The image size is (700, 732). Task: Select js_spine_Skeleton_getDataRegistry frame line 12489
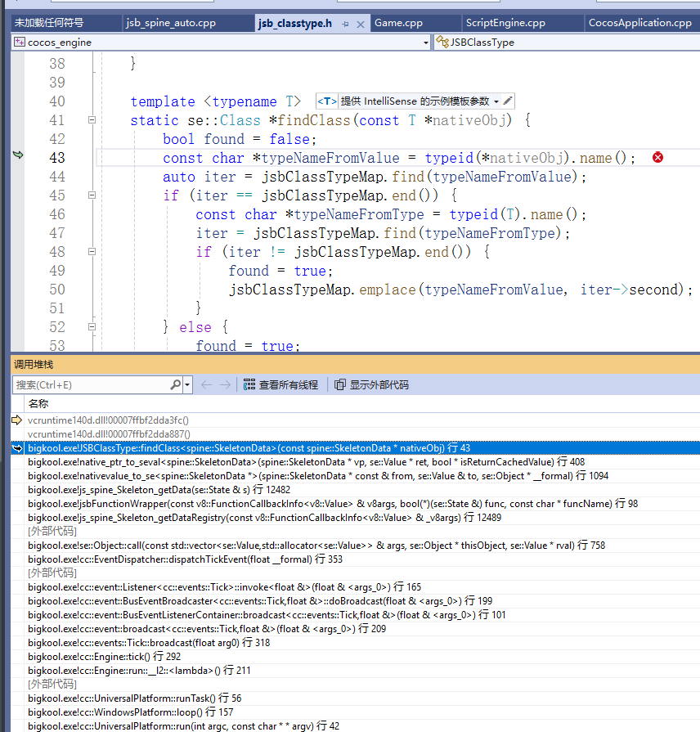(362, 517)
